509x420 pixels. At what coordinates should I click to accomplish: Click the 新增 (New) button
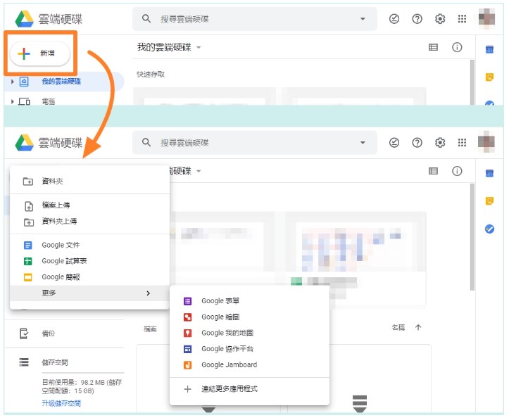39,53
